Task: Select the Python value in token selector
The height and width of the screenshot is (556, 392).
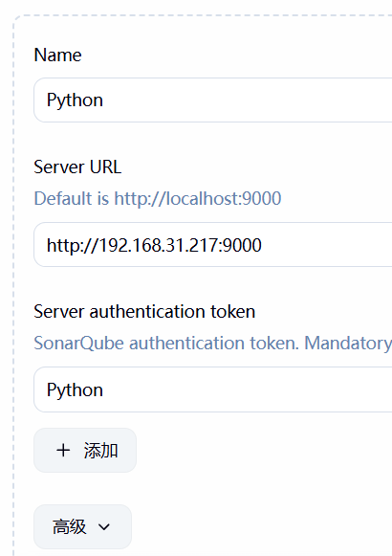Action: (76, 390)
